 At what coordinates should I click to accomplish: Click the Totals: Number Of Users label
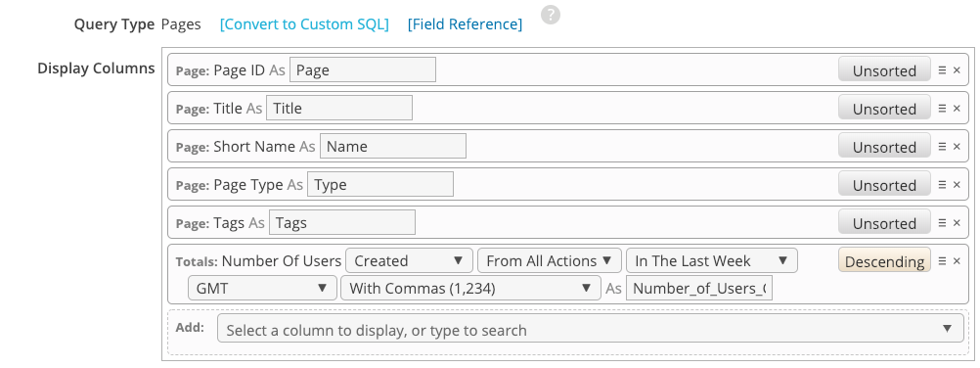[x=259, y=261]
